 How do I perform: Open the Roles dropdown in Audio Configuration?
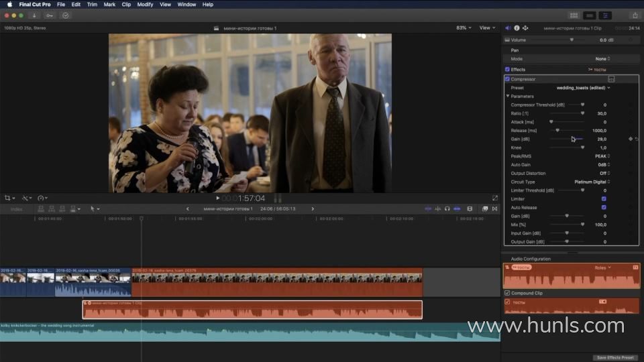coord(602,267)
